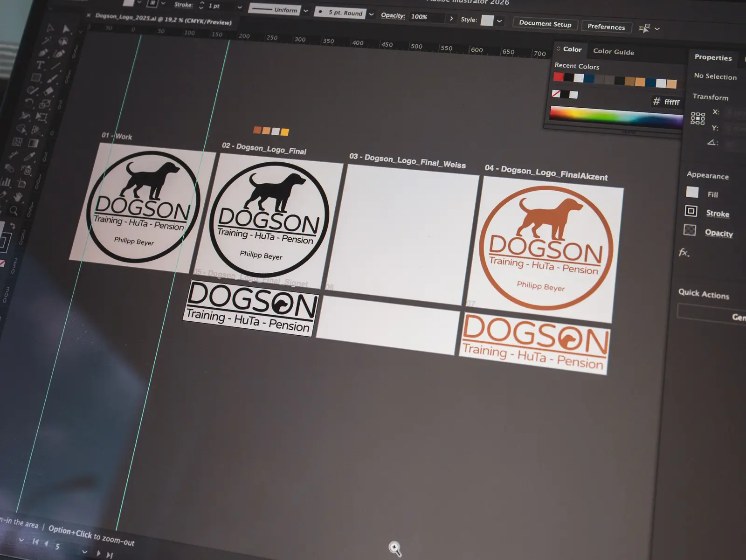Open the Uniform stroke profile dropdown
Screen dimensions: 746x560
305,11
